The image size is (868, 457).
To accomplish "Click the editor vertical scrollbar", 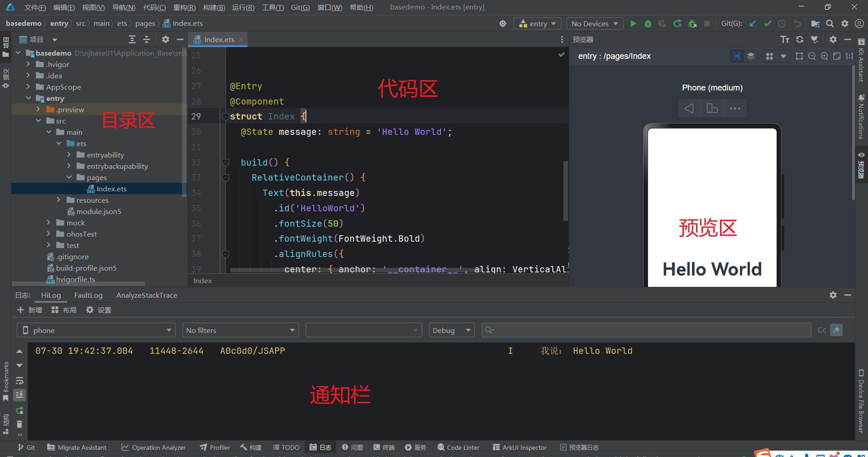I will [x=565, y=191].
